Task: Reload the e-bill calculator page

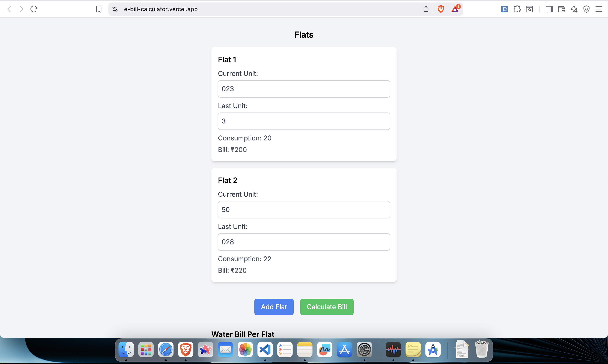Action: point(34,9)
